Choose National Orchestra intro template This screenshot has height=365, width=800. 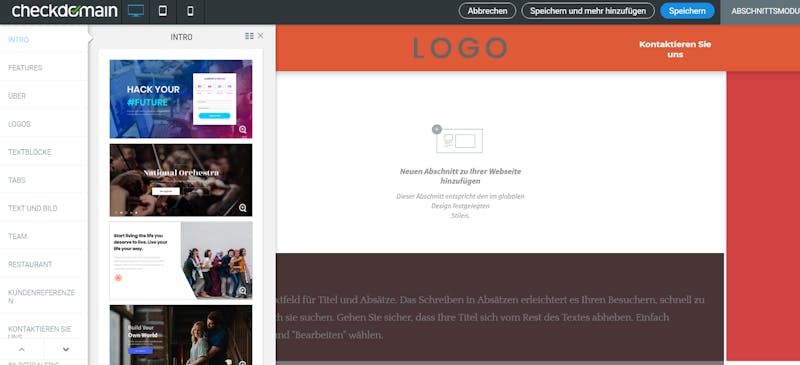click(x=181, y=180)
